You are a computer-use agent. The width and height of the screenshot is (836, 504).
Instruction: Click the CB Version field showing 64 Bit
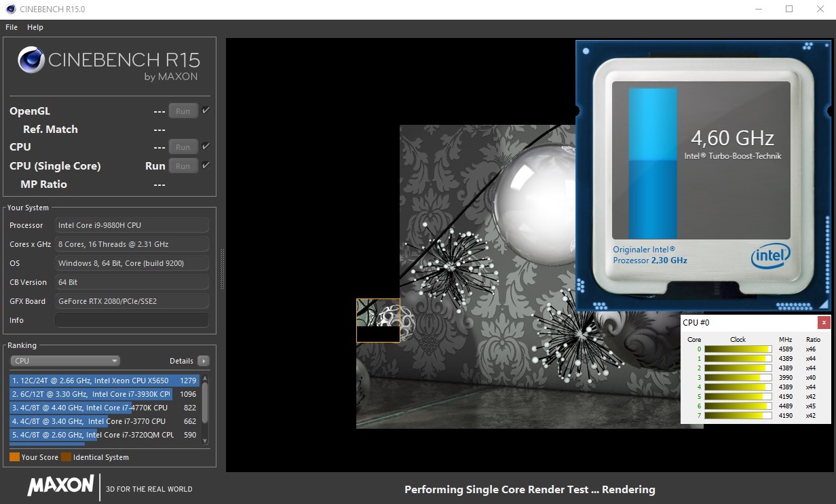tap(132, 282)
